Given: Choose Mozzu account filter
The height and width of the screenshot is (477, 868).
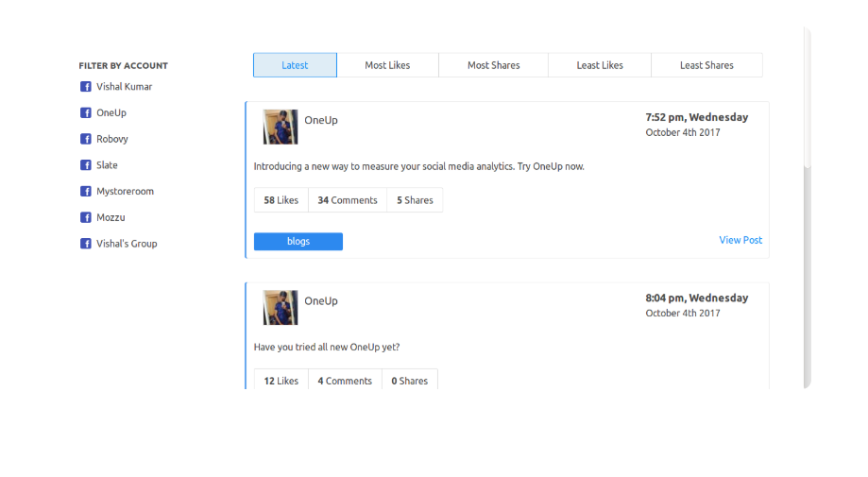Looking at the screenshot, I should (x=111, y=217).
